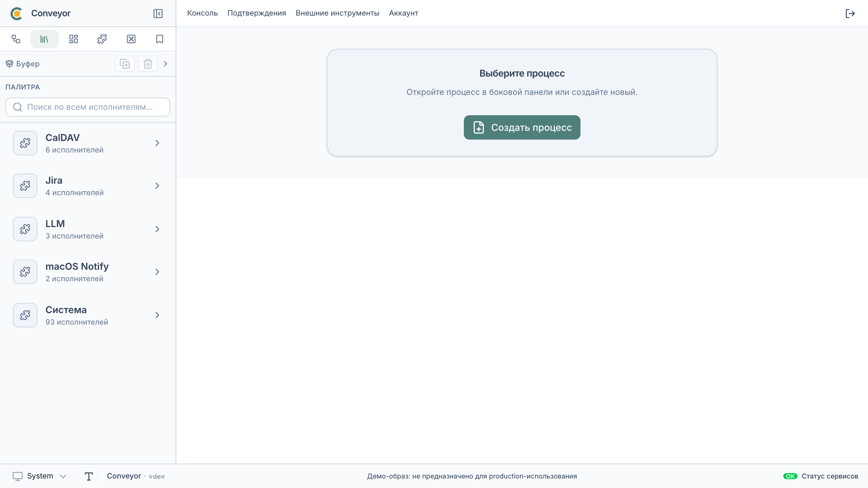Click the Буфер label

(x=28, y=64)
